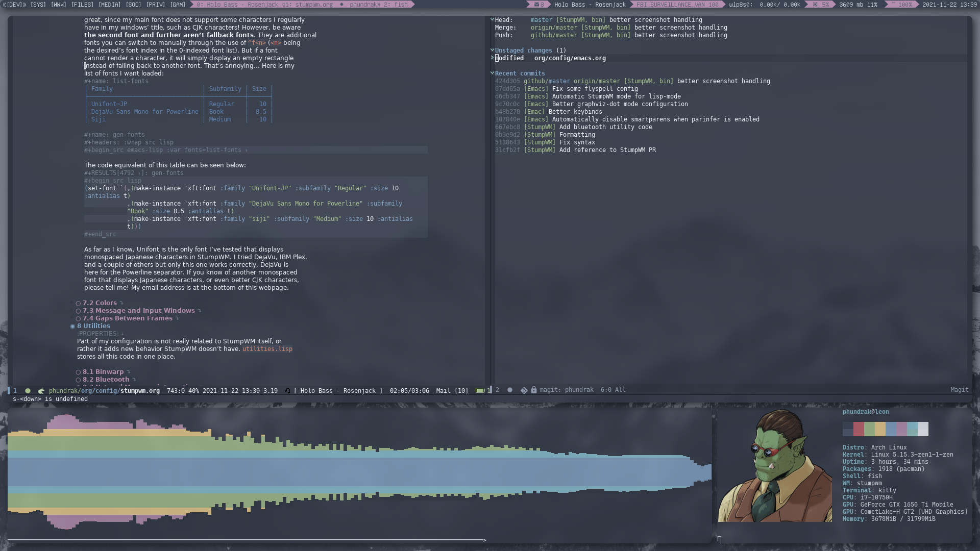Image resolution: width=980 pixels, height=551 pixels.
Task: Expand the Recent commits section
Action: (493, 72)
